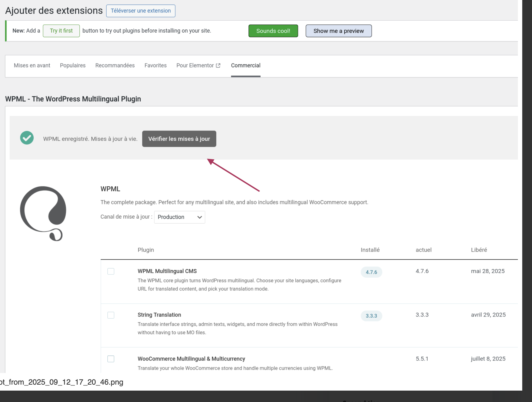Click the Plugin column header
This screenshot has height=402, width=532.
point(146,250)
